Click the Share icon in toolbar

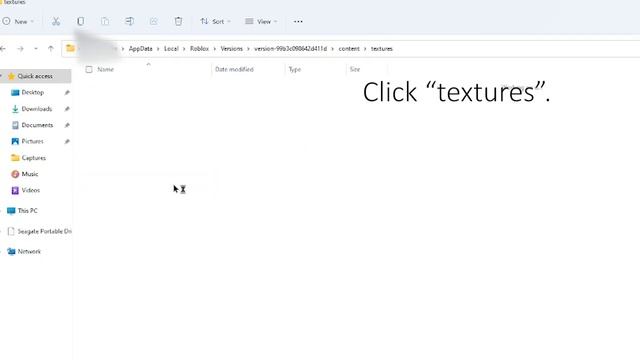point(153,21)
